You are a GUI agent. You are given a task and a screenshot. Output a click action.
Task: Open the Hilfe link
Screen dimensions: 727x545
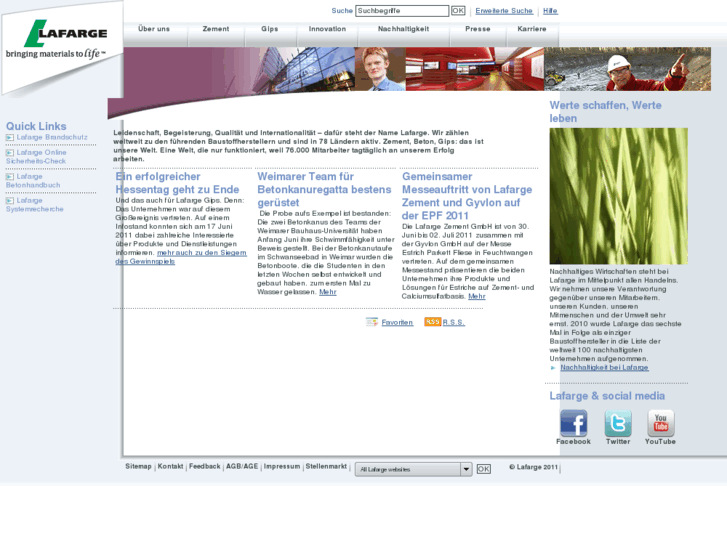tap(550, 11)
